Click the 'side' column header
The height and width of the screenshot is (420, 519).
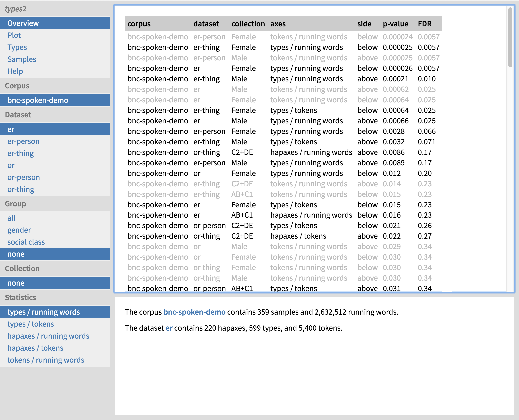tap(364, 24)
